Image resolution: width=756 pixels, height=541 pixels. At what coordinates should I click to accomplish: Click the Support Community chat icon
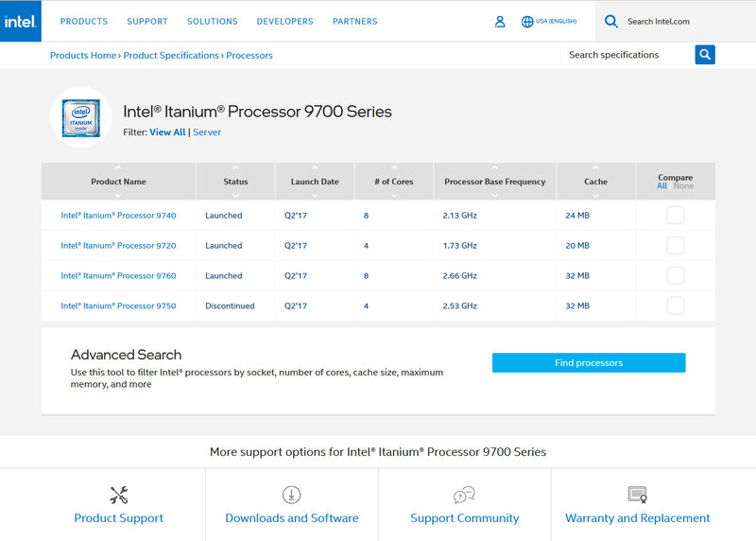464,495
